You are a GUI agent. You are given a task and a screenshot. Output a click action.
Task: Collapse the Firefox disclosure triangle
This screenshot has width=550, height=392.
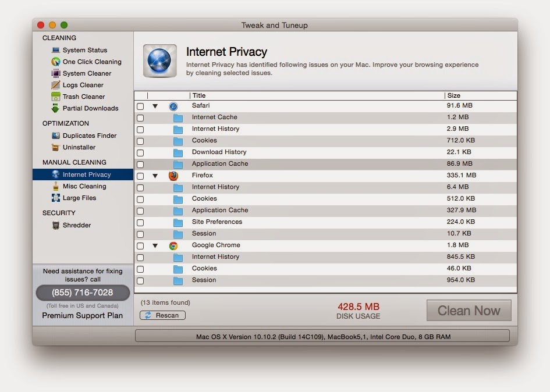pyautogui.click(x=155, y=176)
